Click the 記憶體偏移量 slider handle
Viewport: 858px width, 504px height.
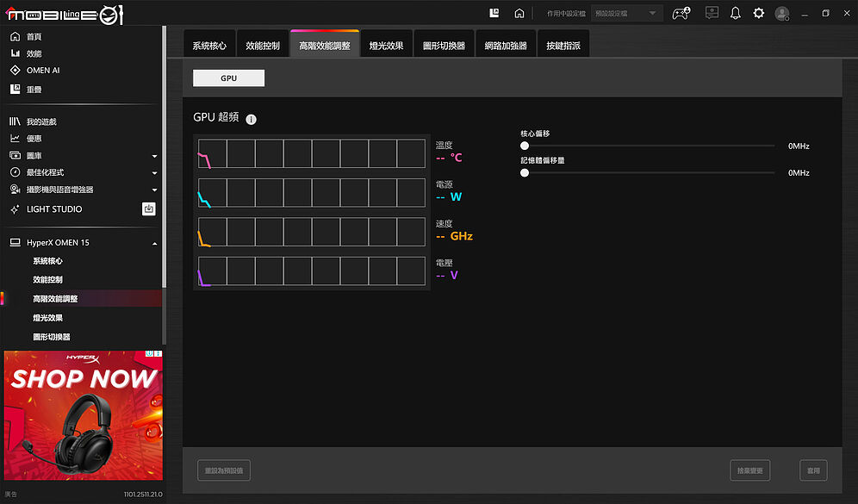[x=525, y=173]
